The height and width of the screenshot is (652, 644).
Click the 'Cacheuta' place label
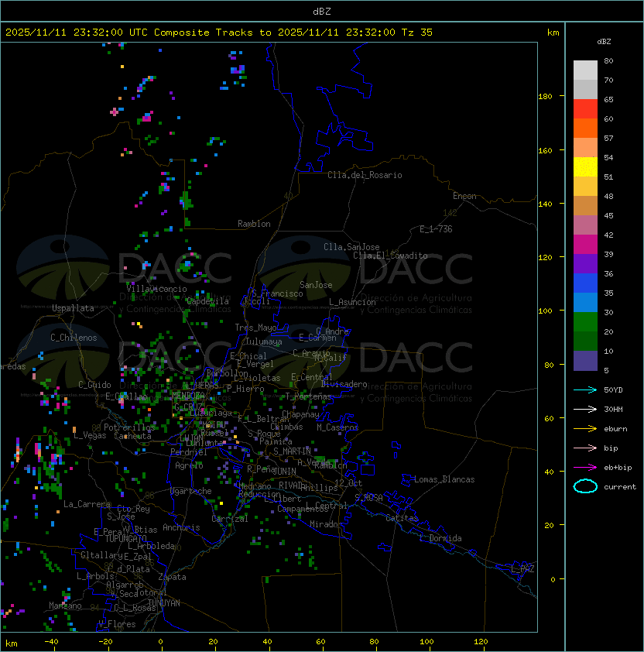(132, 436)
